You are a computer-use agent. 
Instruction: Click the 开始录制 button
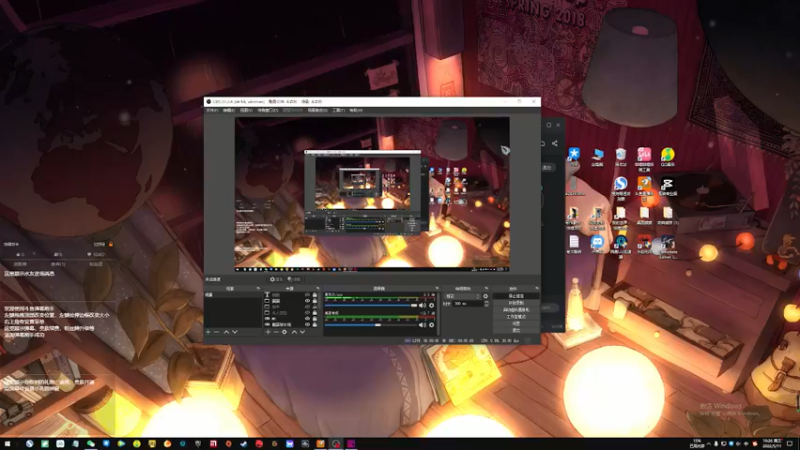[516, 303]
